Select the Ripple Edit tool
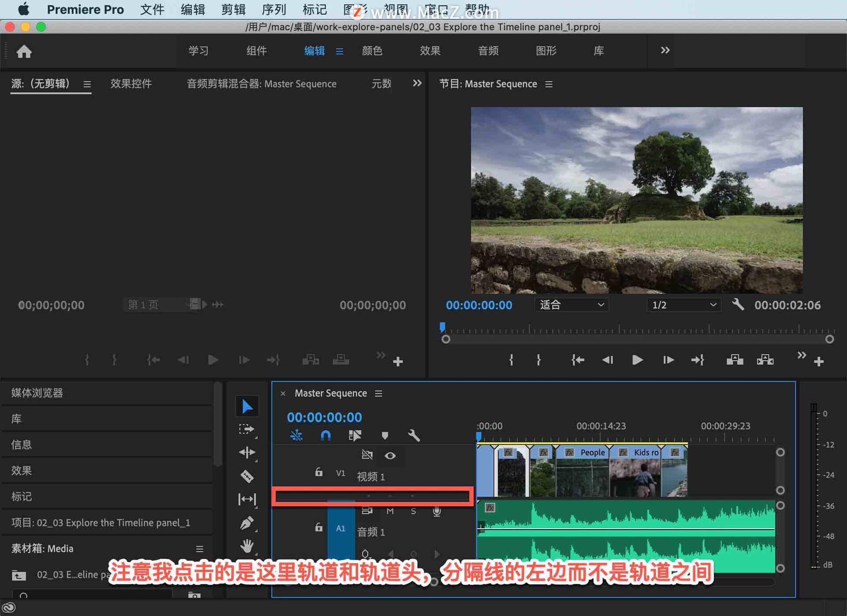 tap(247, 452)
